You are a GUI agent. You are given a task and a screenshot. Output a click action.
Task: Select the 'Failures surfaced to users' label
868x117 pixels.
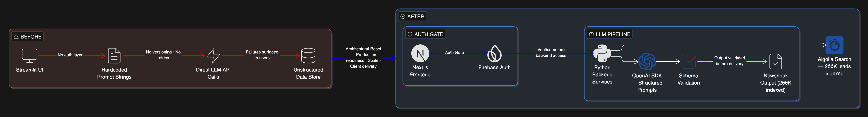[262, 55]
